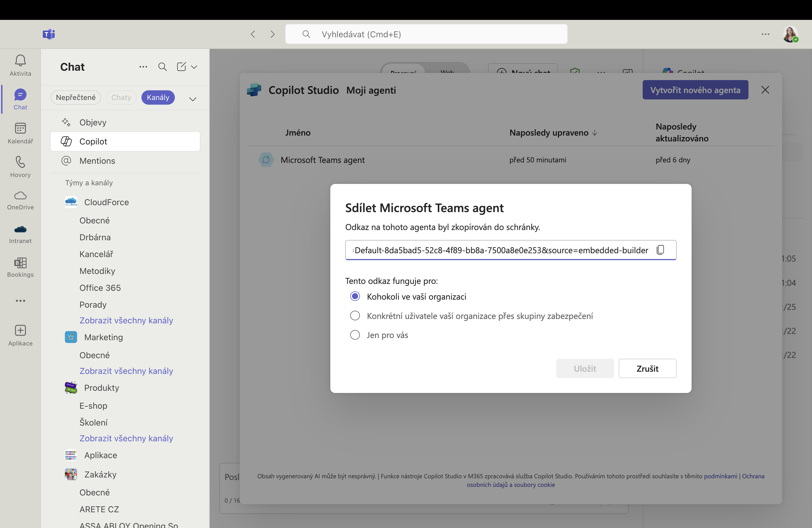Start a new chat with compose icon
Image resolution: width=812 pixels, height=528 pixels.
pos(181,67)
